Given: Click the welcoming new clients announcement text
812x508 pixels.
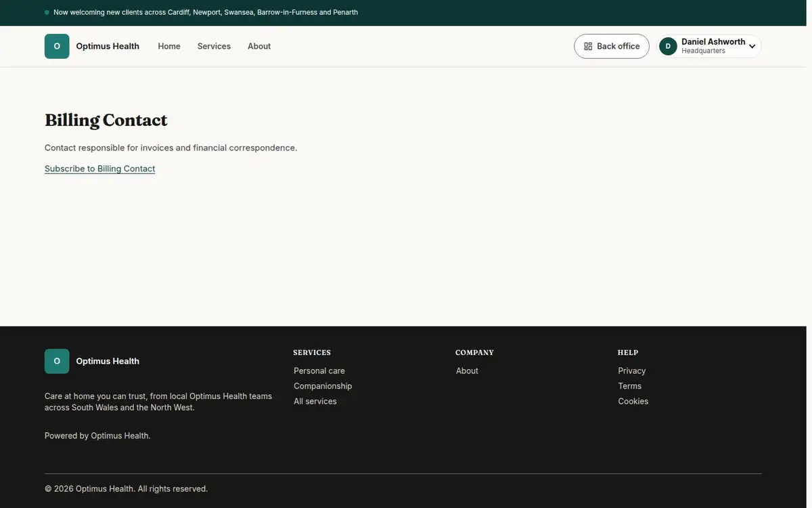Looking at the screenshot, I should (x=206, y=12).
